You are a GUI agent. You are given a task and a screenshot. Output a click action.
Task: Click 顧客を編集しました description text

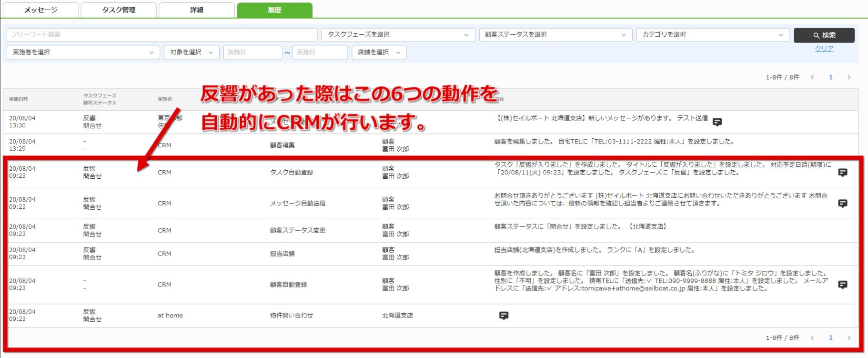pyautogui.click(x=614, y=142)
